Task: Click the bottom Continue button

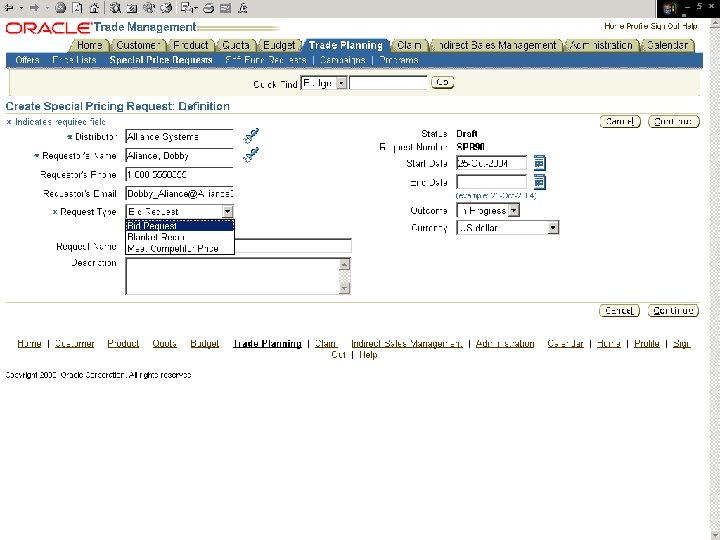Action: point(673,311)
